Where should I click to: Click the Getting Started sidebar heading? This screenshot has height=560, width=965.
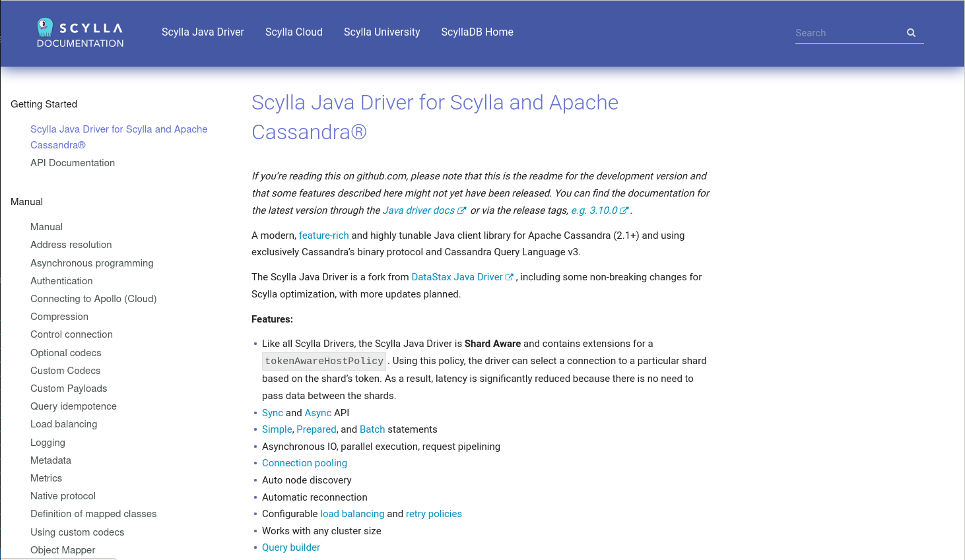click(44, 104)
